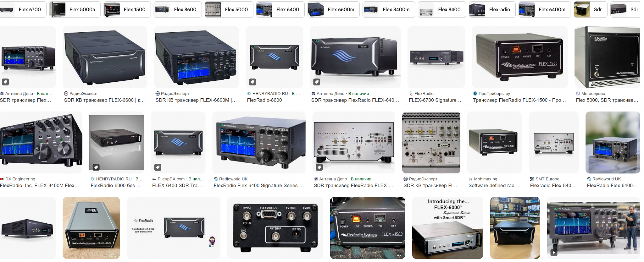Filter results by Flex 8600 chip
This screenshot has width=644, height=262.
coord(178,9)
